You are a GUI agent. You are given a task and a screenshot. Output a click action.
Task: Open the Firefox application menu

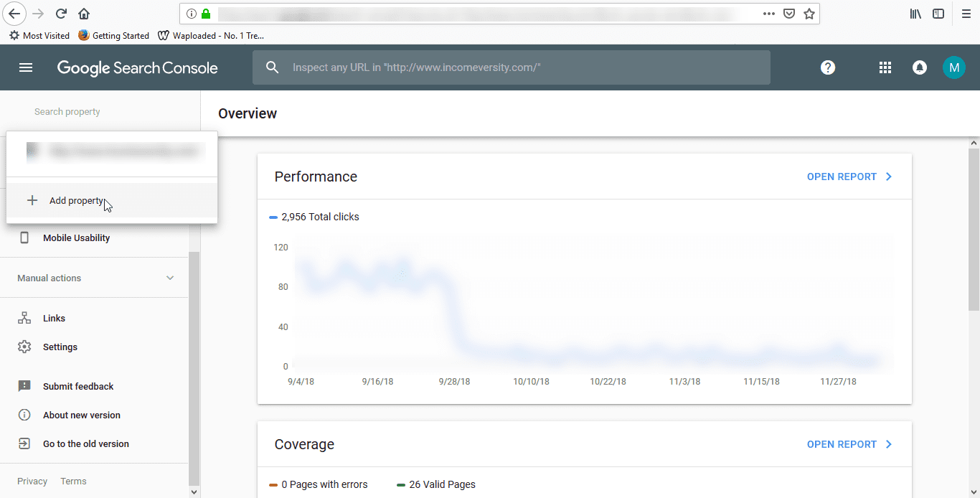[966, 14]
